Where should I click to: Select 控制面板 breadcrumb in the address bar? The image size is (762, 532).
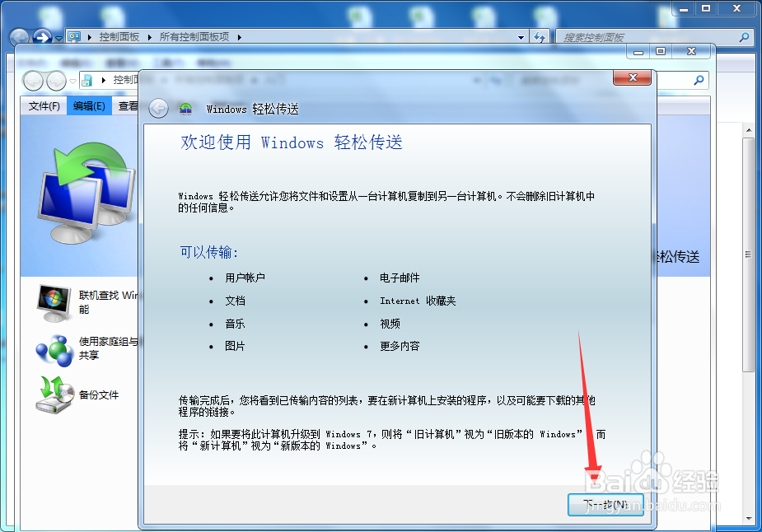pos(119,37)
